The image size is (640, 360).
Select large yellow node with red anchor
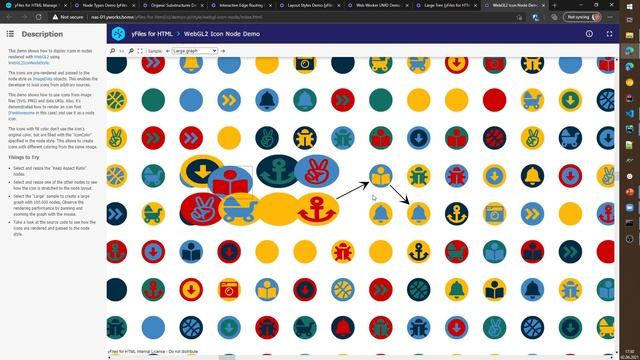(317, 209)
